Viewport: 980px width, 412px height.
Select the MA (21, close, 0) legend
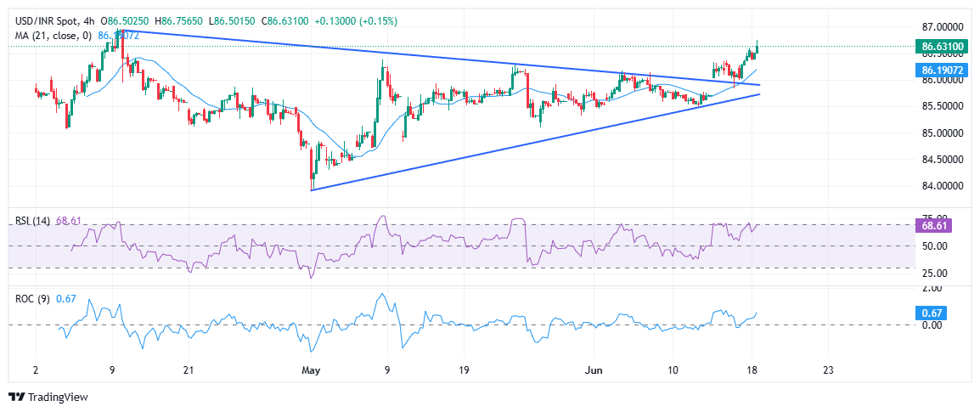click(54, 36)
